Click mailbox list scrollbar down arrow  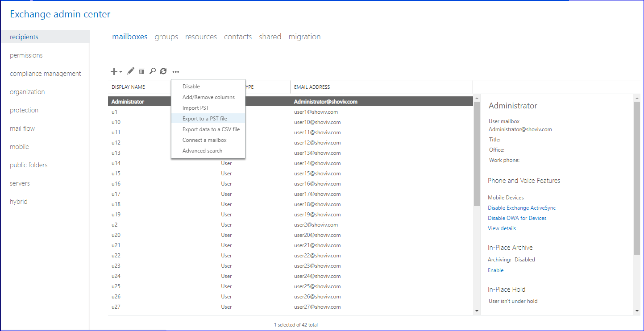477,310
